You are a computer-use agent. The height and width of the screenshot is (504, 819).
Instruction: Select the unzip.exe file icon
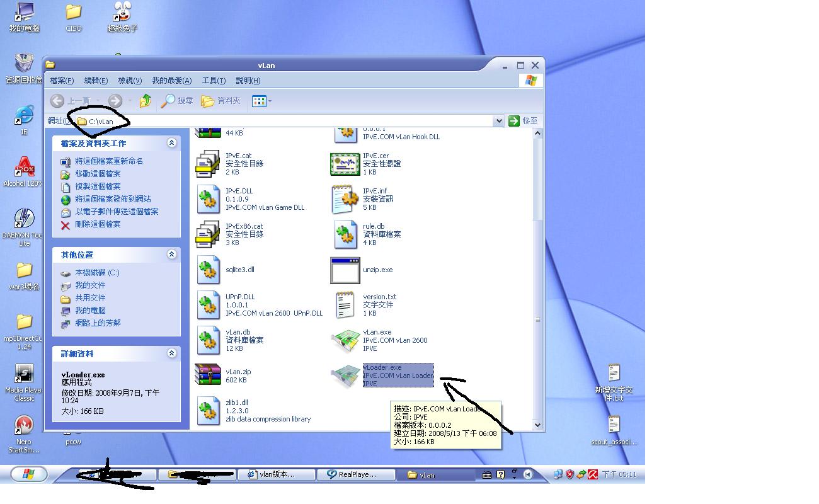tap(345, 270)
